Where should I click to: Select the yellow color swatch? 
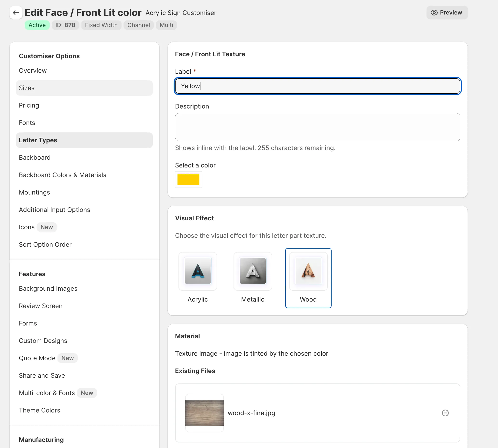188,180
